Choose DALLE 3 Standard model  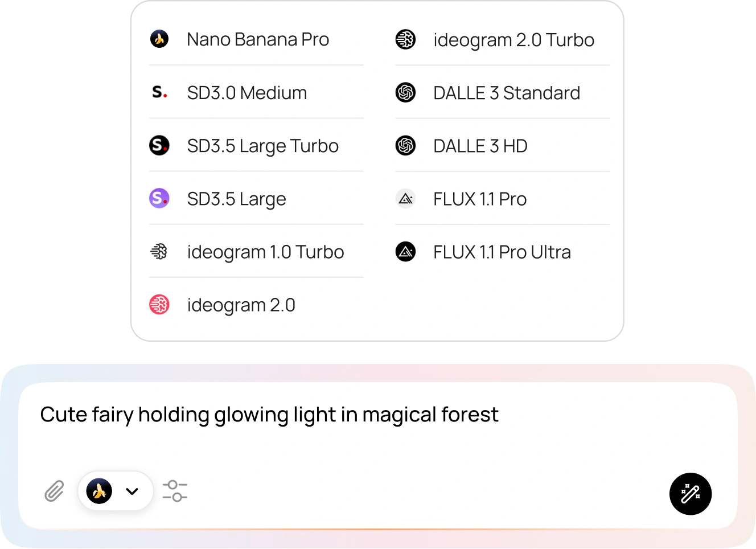click(507, 93)
